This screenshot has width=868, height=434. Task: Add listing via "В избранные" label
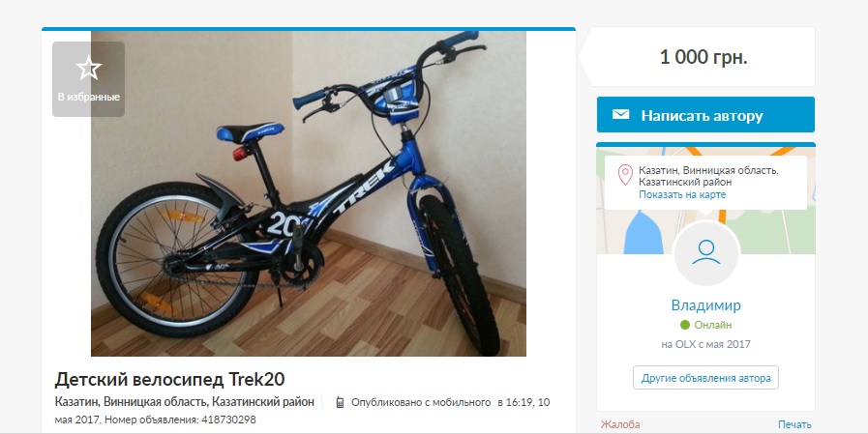tap(89, 97)
